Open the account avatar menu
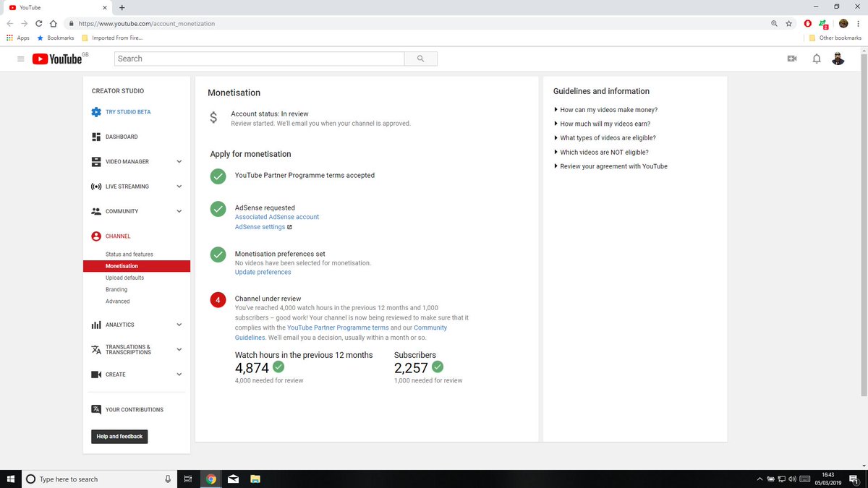 click(838, 59)
